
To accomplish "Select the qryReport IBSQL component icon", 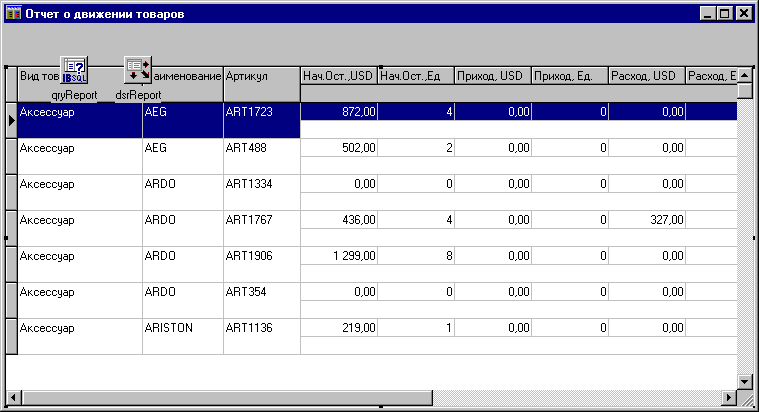I will [74, 70].
